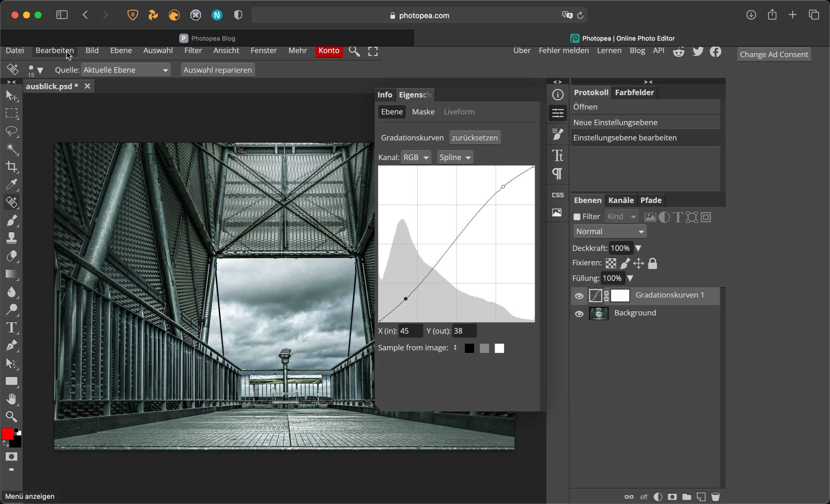Enable the layer Filter checkbox
This screenshot has width=830, height=504.
click(577, 217)
